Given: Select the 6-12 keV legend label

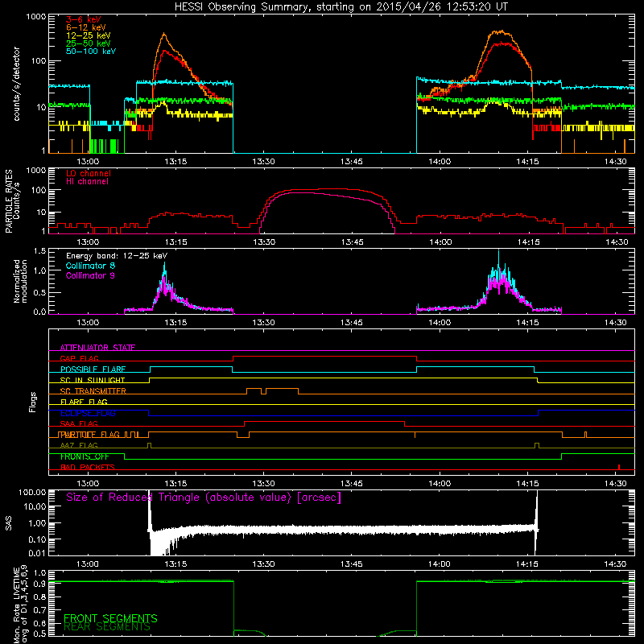Looking at the screenshot, I should [x=86, y=27].
